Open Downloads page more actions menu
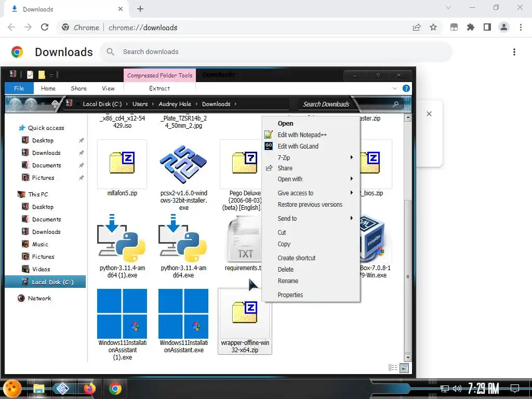This screenshot has height=399, width=532. coord(514,52)
